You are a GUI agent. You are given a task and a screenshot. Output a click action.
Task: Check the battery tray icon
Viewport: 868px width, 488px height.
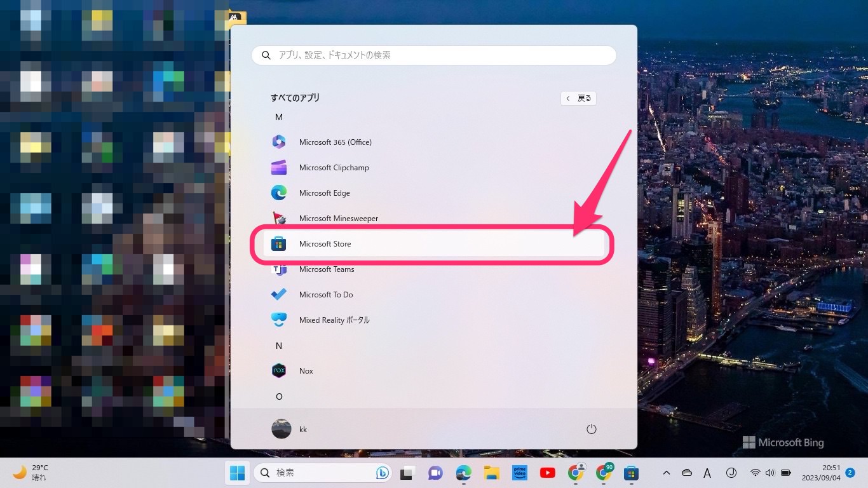(x=786, y=473)
